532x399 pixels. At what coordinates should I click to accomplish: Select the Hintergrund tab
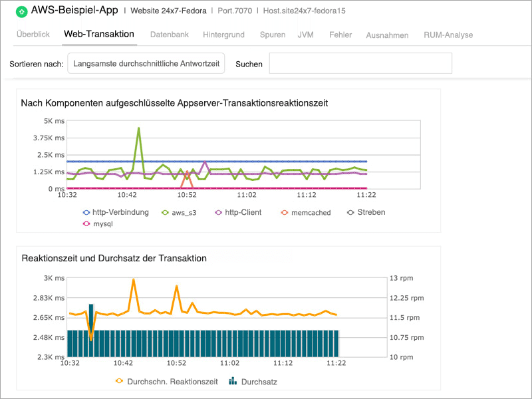point(223,35)
